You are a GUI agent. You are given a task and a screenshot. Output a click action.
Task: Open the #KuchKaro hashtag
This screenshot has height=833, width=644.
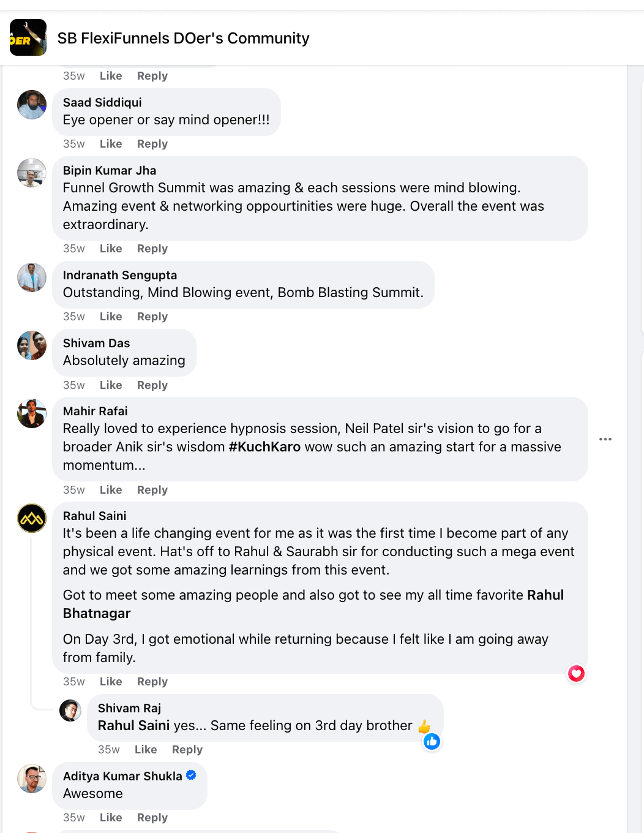click(x=264, y=447)
